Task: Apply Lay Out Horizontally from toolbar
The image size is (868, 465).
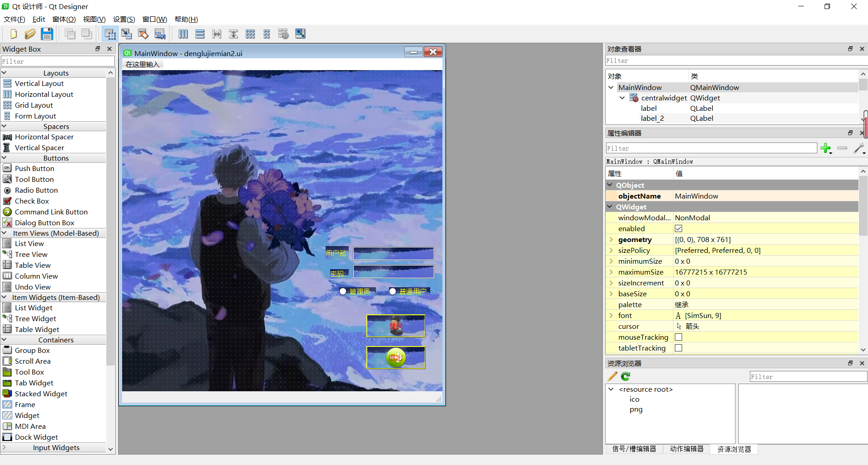Action: point(183,34)
